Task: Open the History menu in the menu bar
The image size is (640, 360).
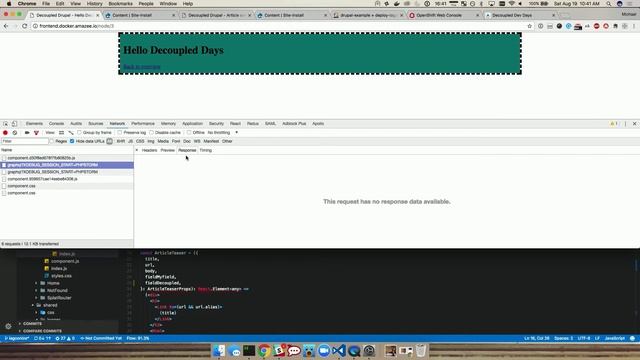Action: 94,4
